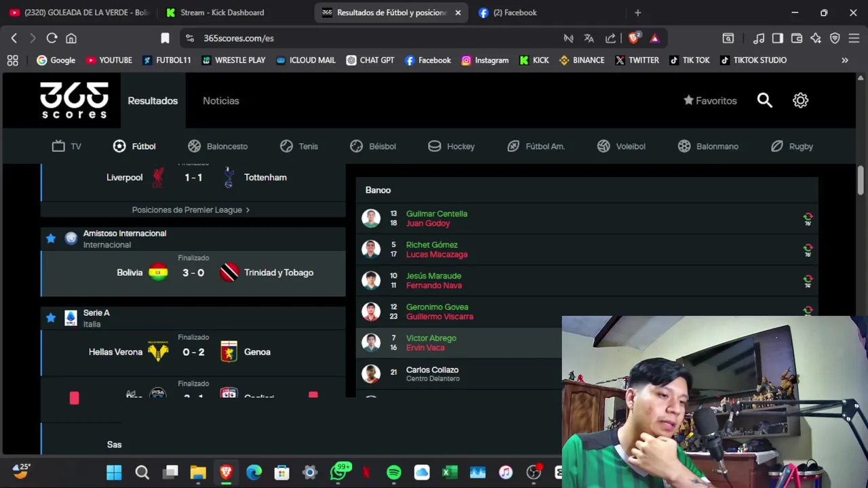Screen dimensions: 868x488
Task: Click Geronimo Govea substitution row
Action: click(587, 312)
